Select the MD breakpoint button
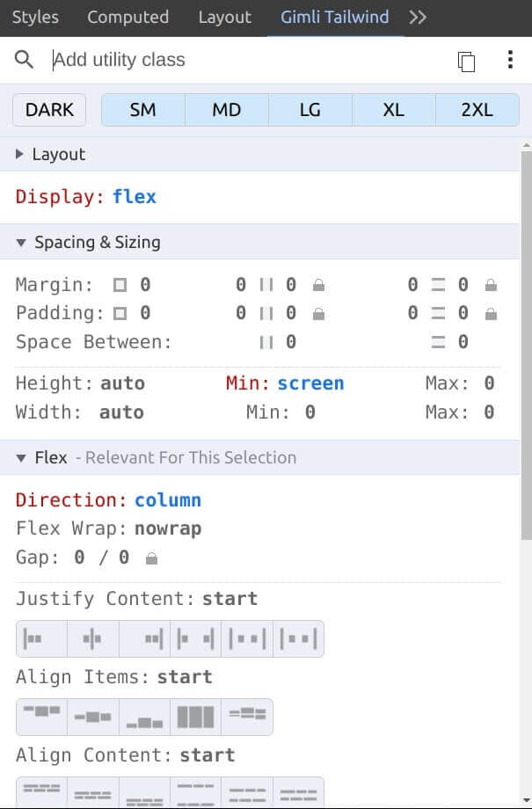The image size is (532, 809). click(x=227, y=110)
